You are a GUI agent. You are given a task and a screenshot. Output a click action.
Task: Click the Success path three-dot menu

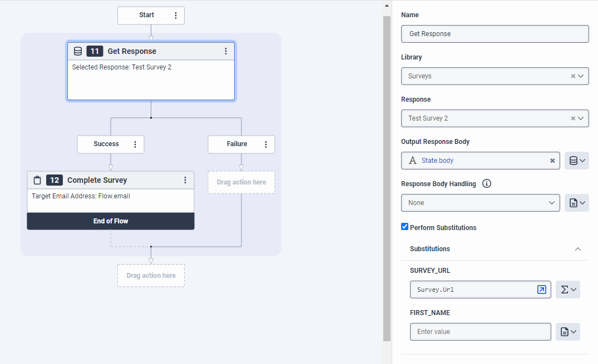point(135,144)
